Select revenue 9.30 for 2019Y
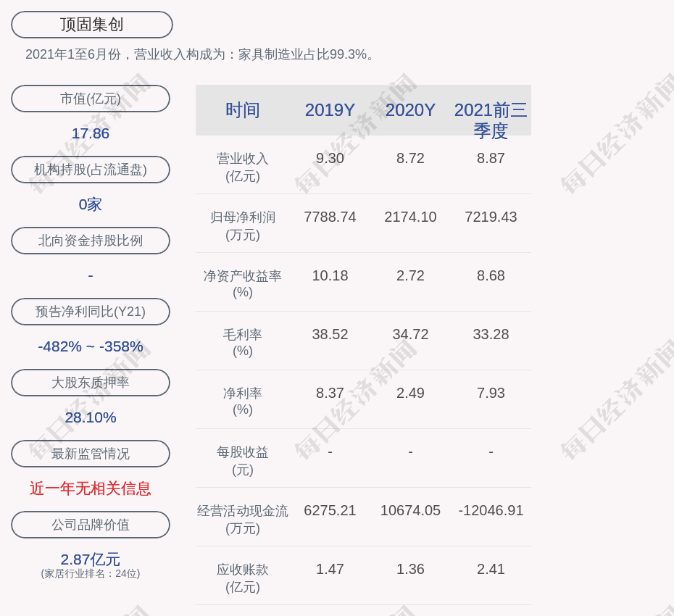674x616 pixels. pyautogui.click(x=330, y=158)
